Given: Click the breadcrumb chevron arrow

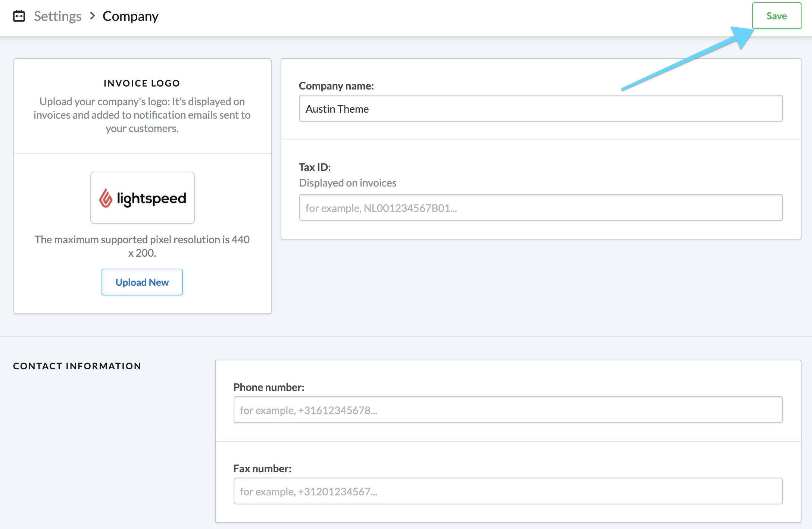Looking at the screenshot, I should pyautogui.click(x=93, y=16).
